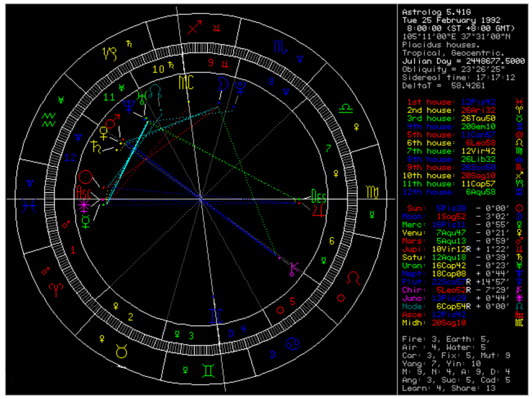This screenshot has height=399, width=532.
Task: Click the green Des label on the horizon
Action: [318, 197]
